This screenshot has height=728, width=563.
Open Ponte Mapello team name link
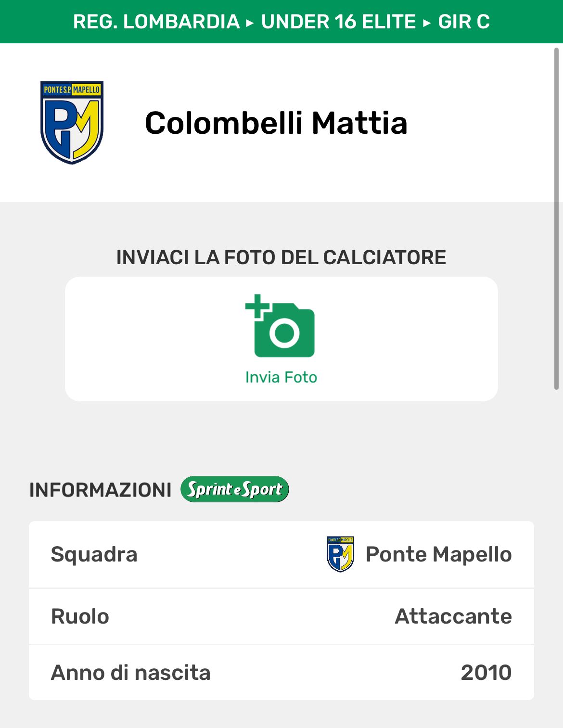pos(438,554)
